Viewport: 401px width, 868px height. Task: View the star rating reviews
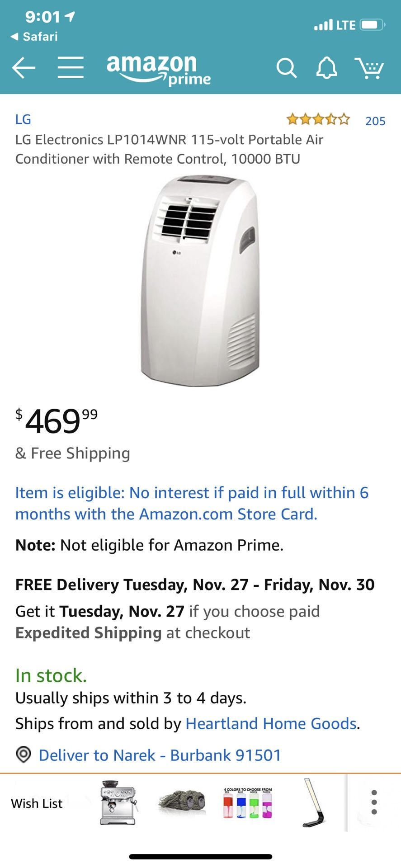coord(318,120)
